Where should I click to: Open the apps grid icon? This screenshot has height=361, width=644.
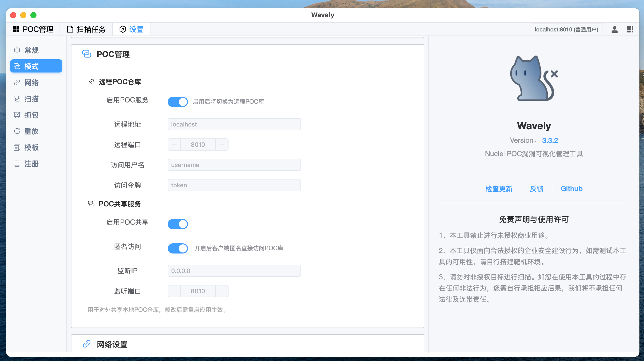[x=630, y=29]
